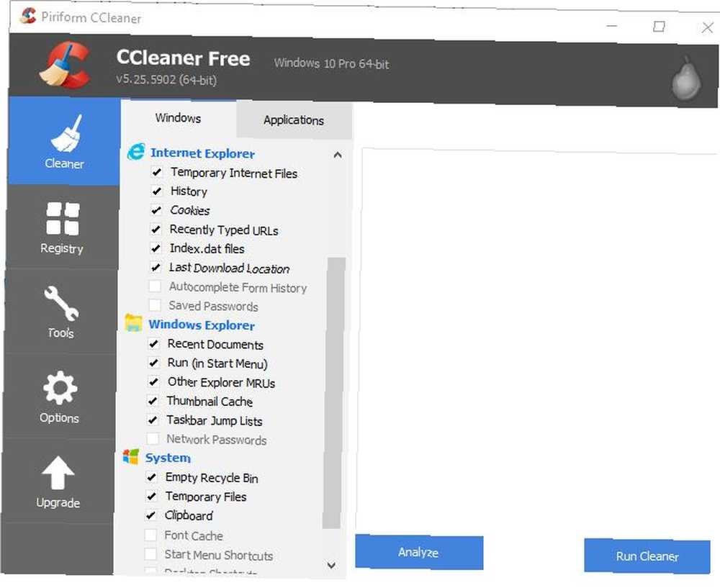Toggle Last Download Location checkbox

tap(156, 267)
